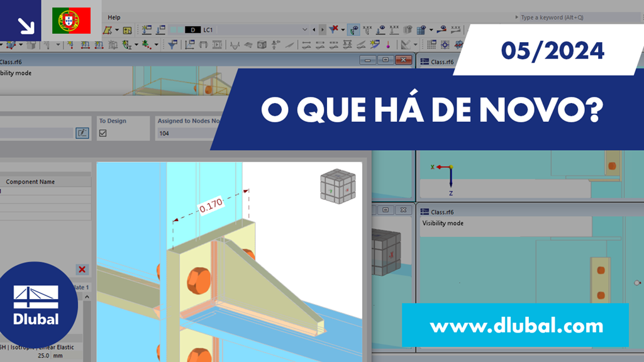Viewport: 644px width, 362px height.
Task: Click the dotted grid table window icon
Action: click(x=431, y=45)
